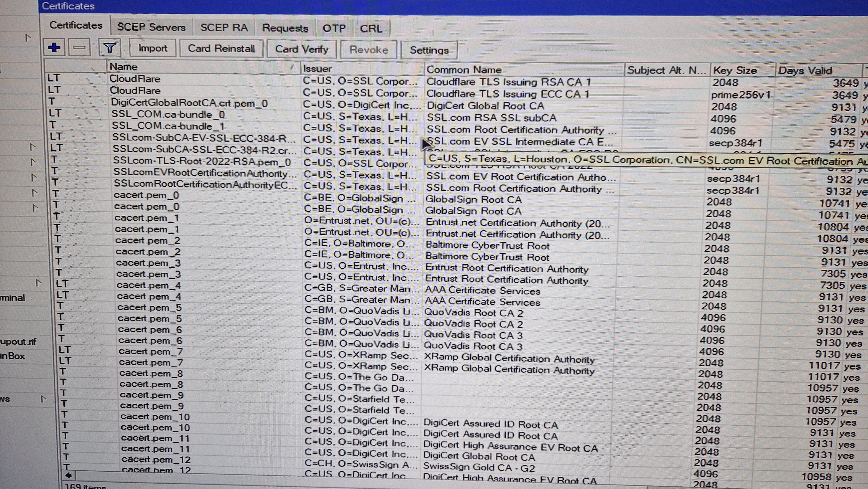Open the Requests tab
Screen dimensions: 868x489
[285, 28]
